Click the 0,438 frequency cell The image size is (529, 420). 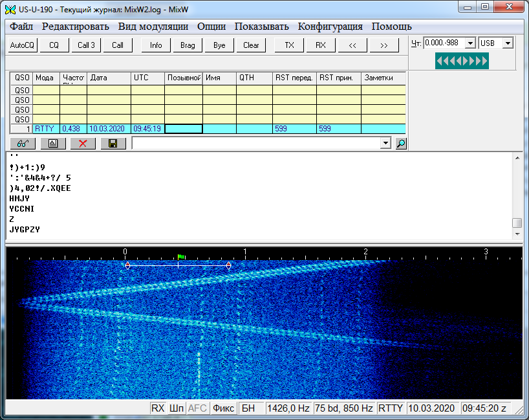pyautogui.click(x=73, y=129)
